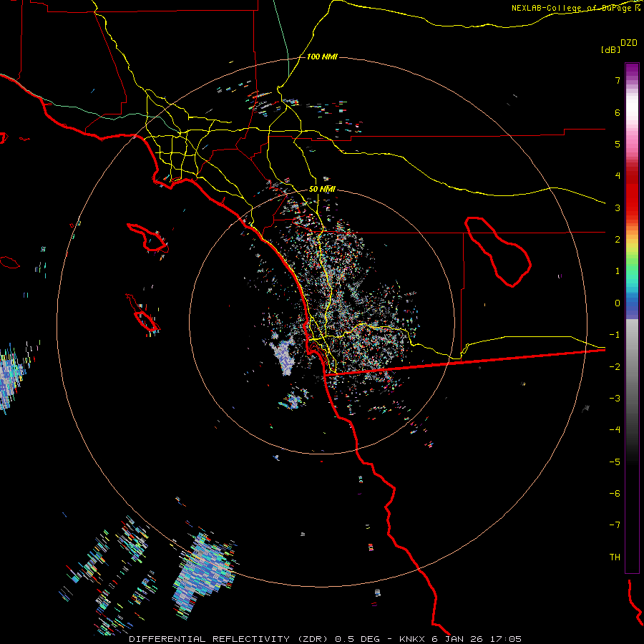The image size is (644, 644).
Task: Click the 7 value on the color scale
Action: tap(618, 80)
